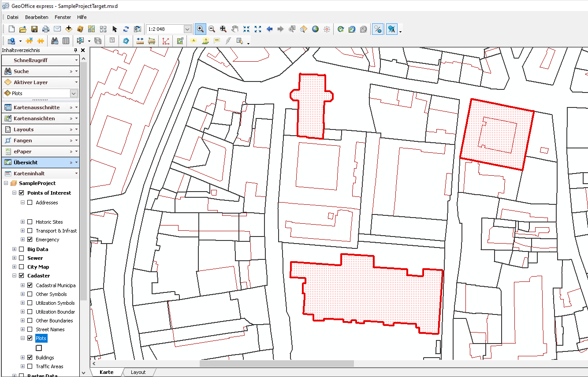Switch to the Layout tab

138,372
